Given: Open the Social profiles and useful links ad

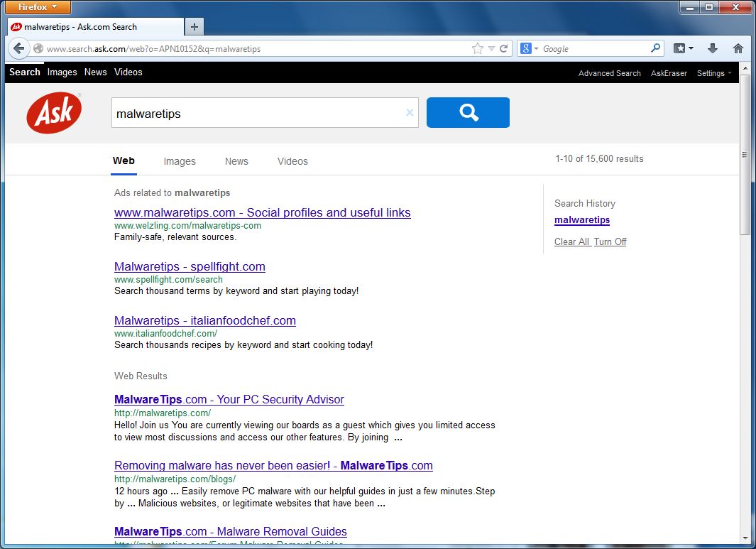Looking at the screenshot, I should click(x=262, y=213).
